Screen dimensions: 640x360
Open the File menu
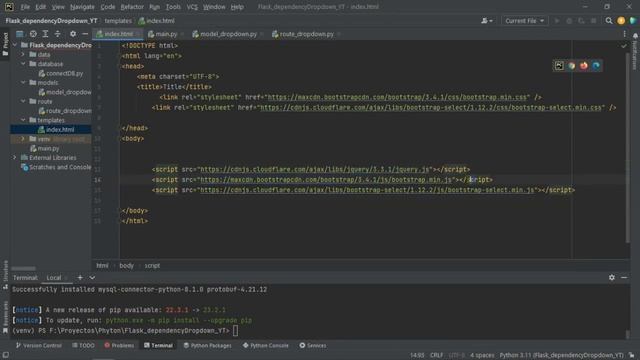coord(25,7)
